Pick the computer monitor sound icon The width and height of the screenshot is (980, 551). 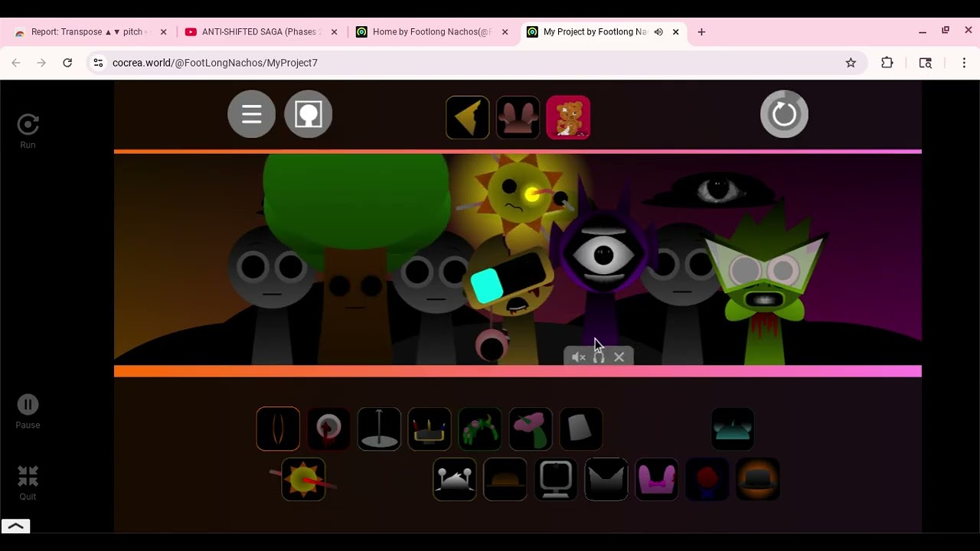[x=556, y=479]
